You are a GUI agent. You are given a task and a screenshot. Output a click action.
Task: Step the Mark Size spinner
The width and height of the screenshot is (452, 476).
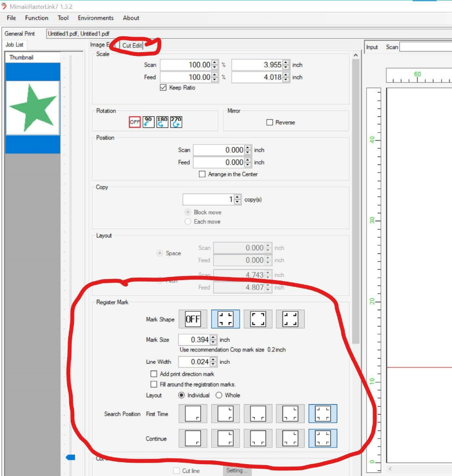tap(213, 340)
